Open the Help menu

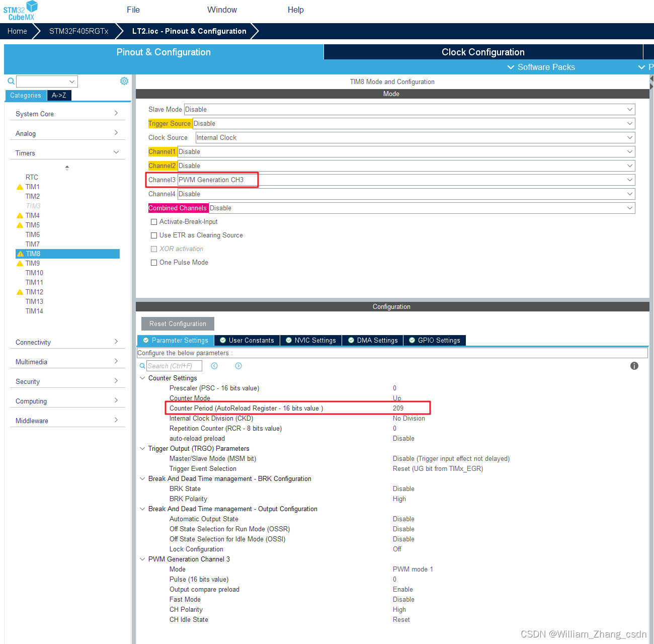click(296, 10)
